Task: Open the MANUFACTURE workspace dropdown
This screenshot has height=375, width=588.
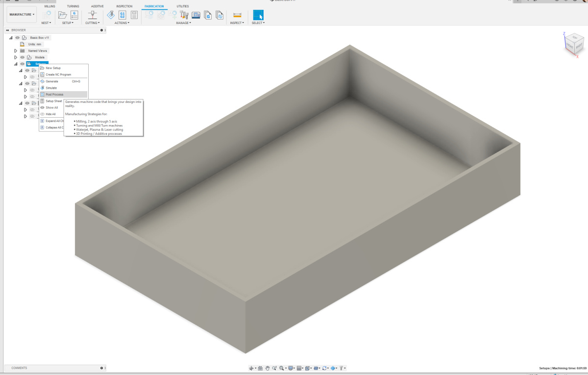Action: point(22,15)
